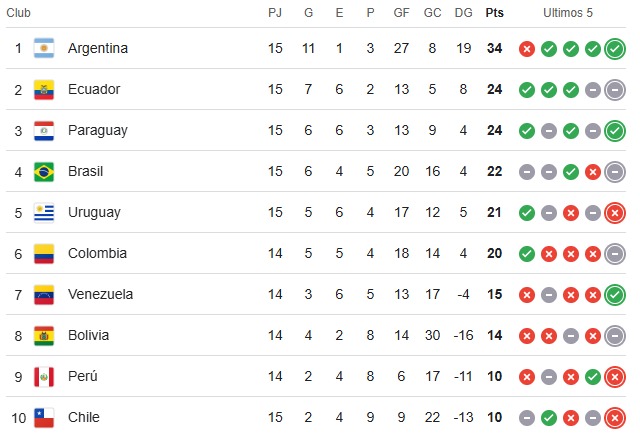
Task: Click Venezuela's latest match win icon
Action: [x=615, y=295]
